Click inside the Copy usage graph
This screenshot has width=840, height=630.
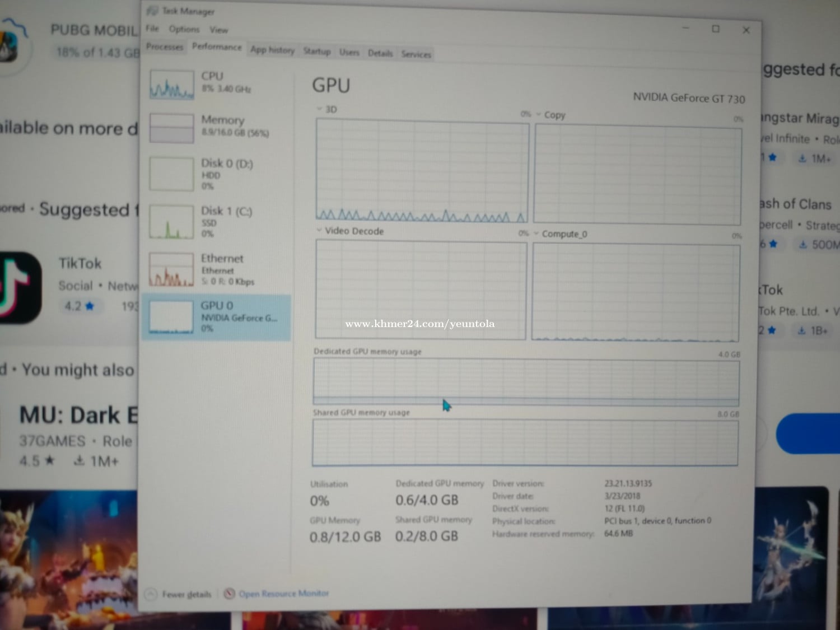638,175
